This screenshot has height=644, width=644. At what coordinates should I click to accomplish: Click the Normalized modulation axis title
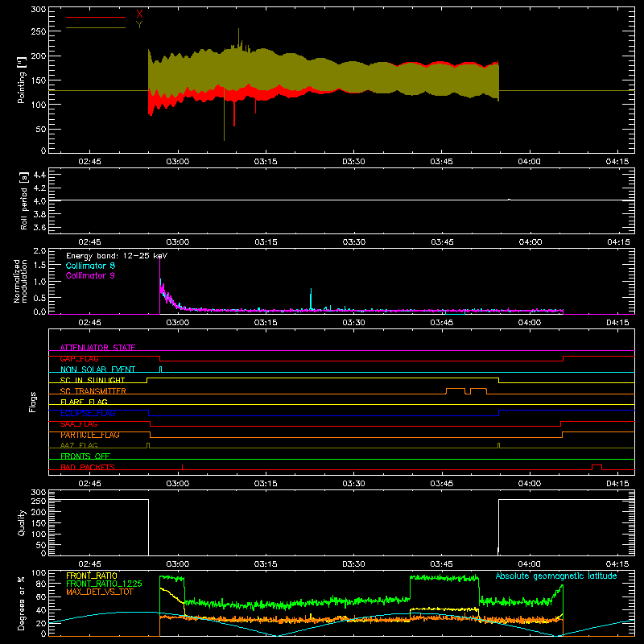[20, 281]
